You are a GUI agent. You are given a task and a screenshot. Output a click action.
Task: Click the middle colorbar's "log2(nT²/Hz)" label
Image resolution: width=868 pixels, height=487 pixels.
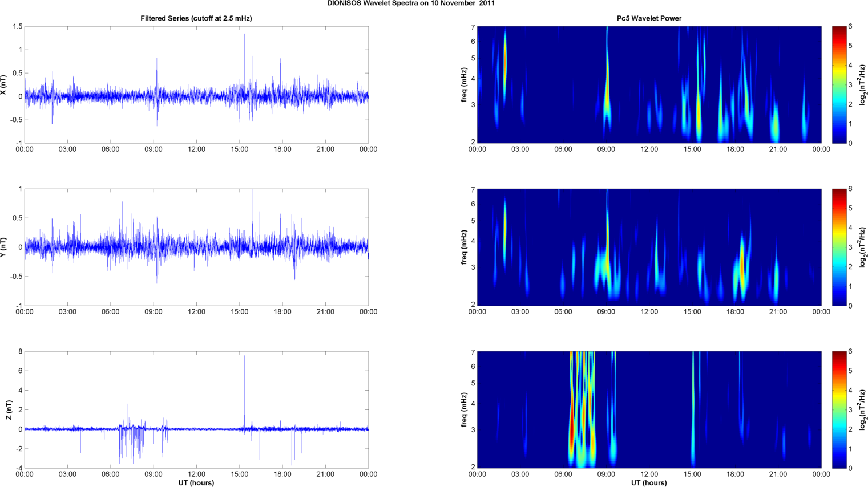point(863,247)
